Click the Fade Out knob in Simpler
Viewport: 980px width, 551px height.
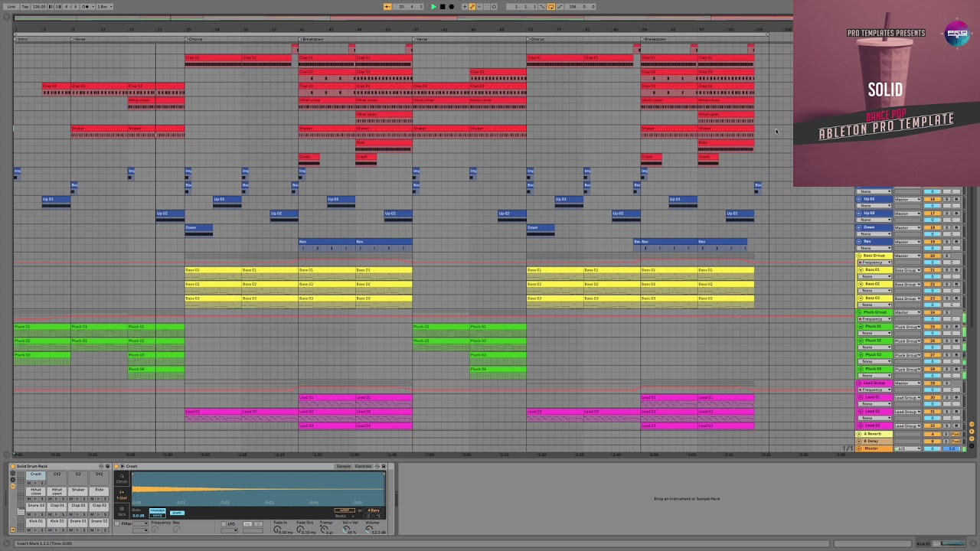(x=299, y=529)
